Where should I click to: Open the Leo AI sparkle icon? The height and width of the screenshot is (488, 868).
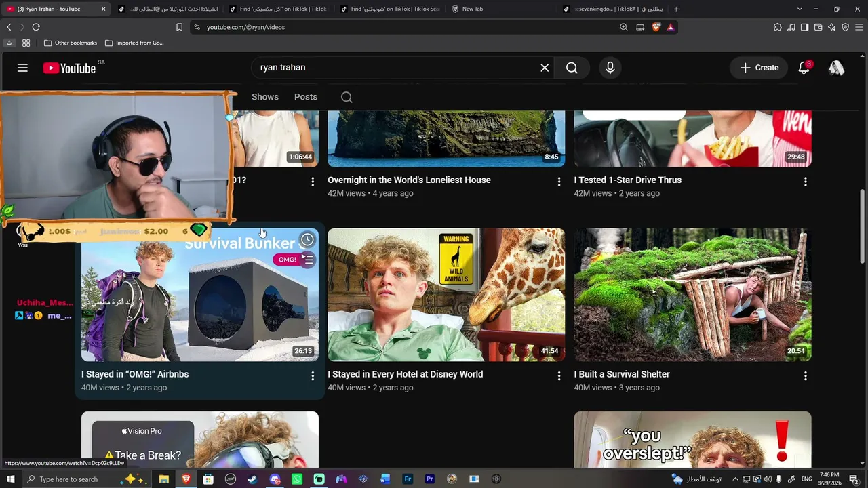tap(832, 27)
